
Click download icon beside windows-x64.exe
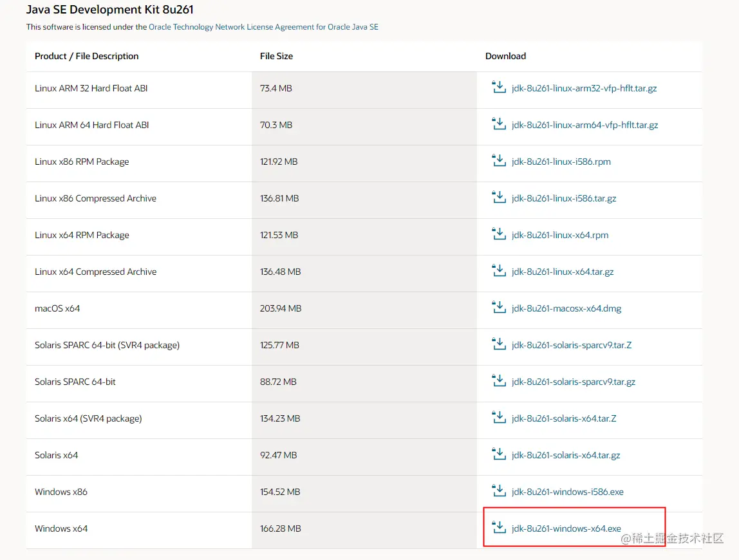coord(499,528)
